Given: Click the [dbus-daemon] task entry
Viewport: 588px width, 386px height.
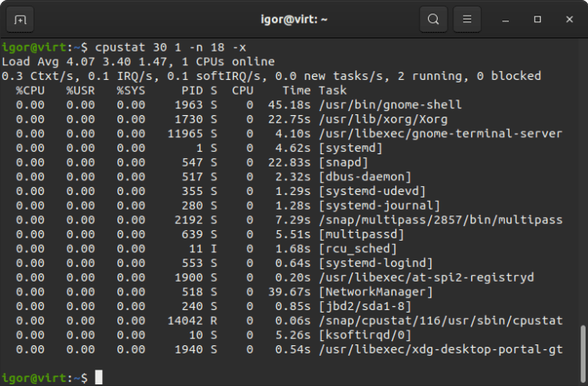Looking at the screenshot, I should point(365,177).
